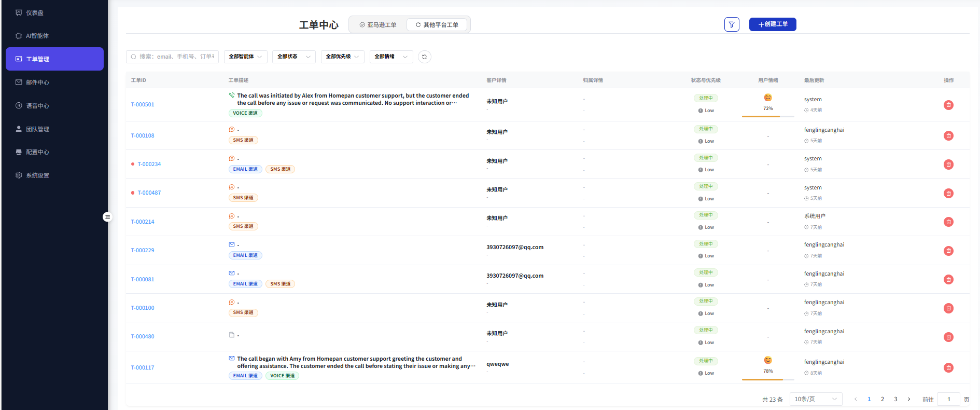Open 邮件中心 in the sidebar
The width and height of the screenshot is (980, 410).
37,83
